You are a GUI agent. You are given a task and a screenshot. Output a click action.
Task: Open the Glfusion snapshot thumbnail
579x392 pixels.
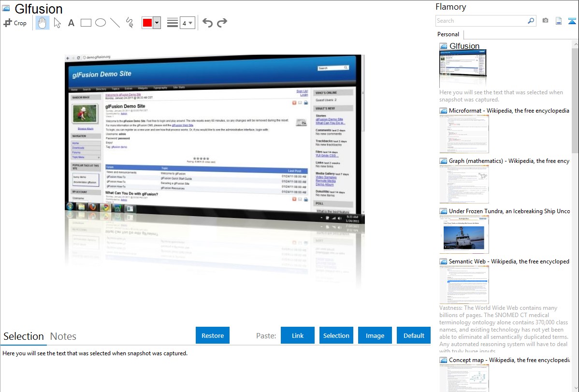[x=463, y=69]
